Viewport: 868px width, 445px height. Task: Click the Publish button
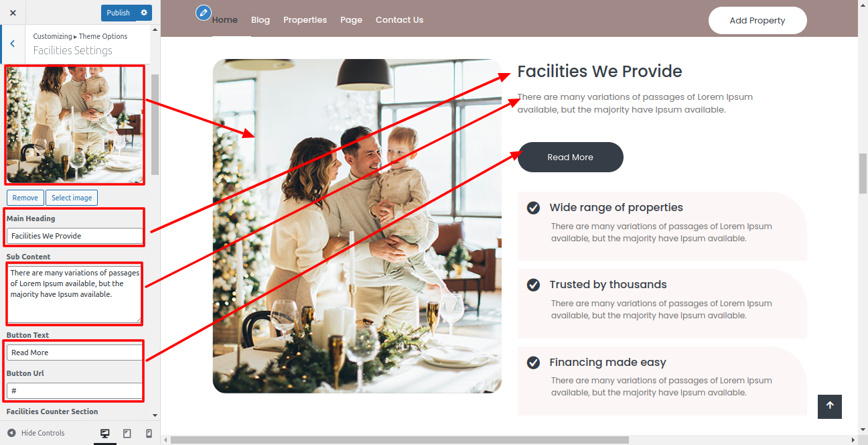click(119, 13)
